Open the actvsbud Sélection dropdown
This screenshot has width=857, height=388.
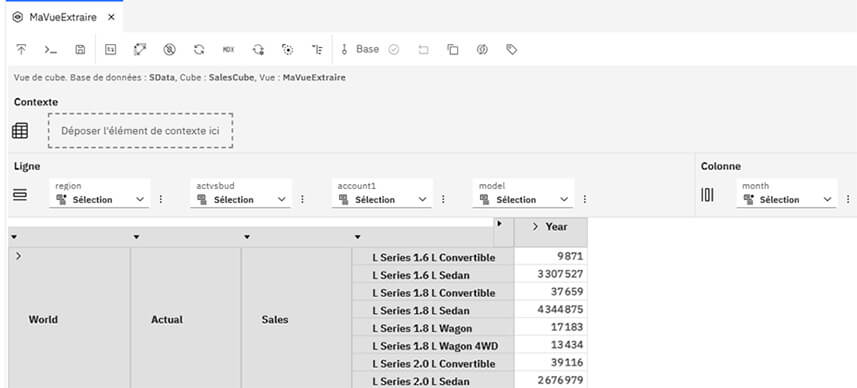point(241,199)
